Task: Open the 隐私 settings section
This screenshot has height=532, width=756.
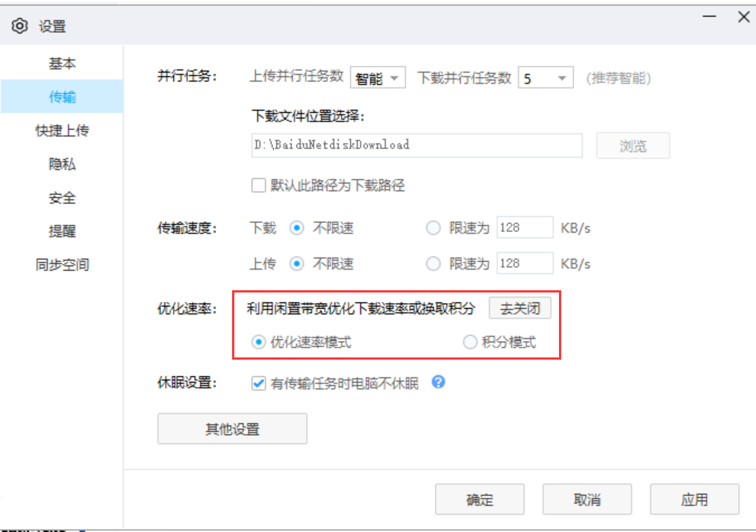Action: [x=62, y=164]
